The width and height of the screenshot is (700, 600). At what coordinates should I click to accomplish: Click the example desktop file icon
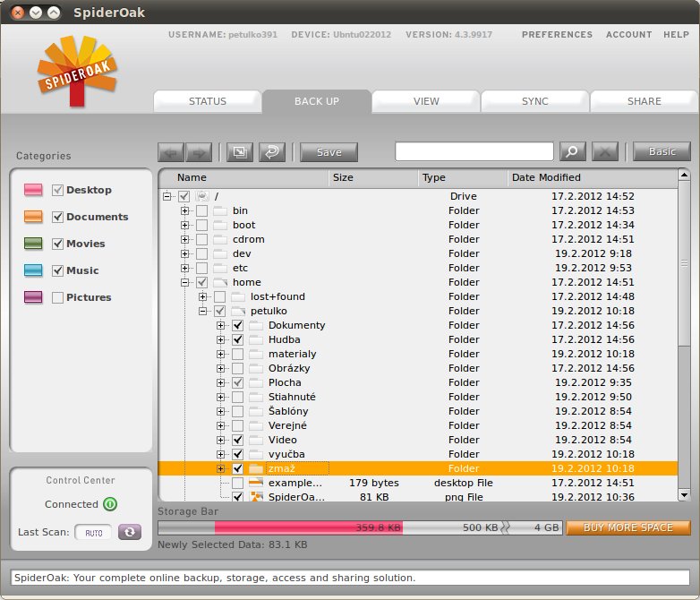[x=256, y=483]
